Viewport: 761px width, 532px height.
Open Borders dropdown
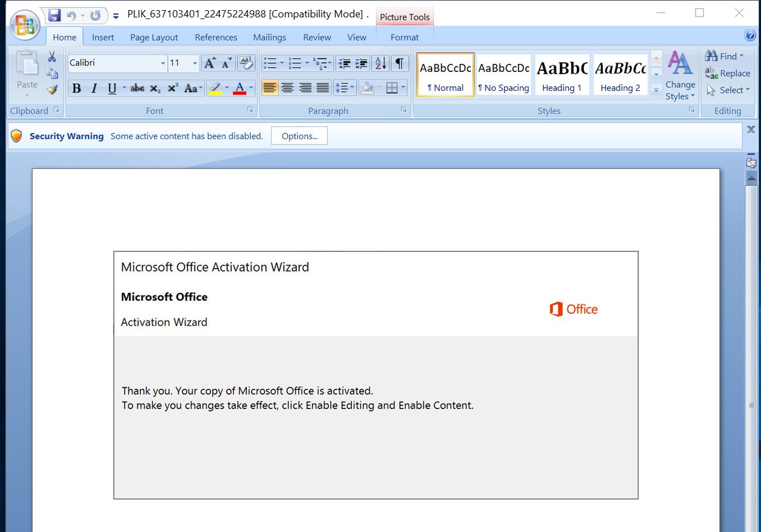(403, 89)
